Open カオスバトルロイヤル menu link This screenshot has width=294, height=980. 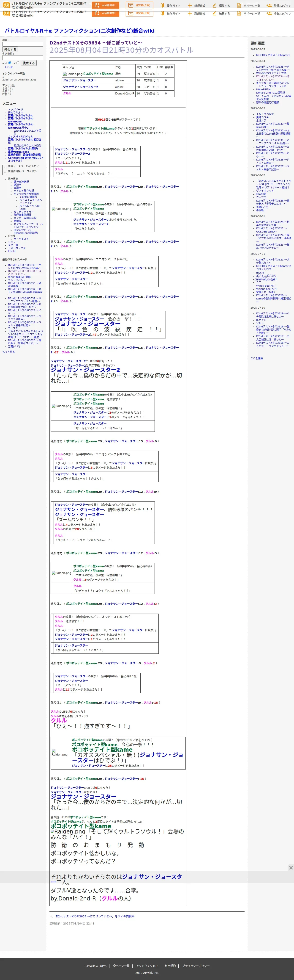(x=21, y=137)
